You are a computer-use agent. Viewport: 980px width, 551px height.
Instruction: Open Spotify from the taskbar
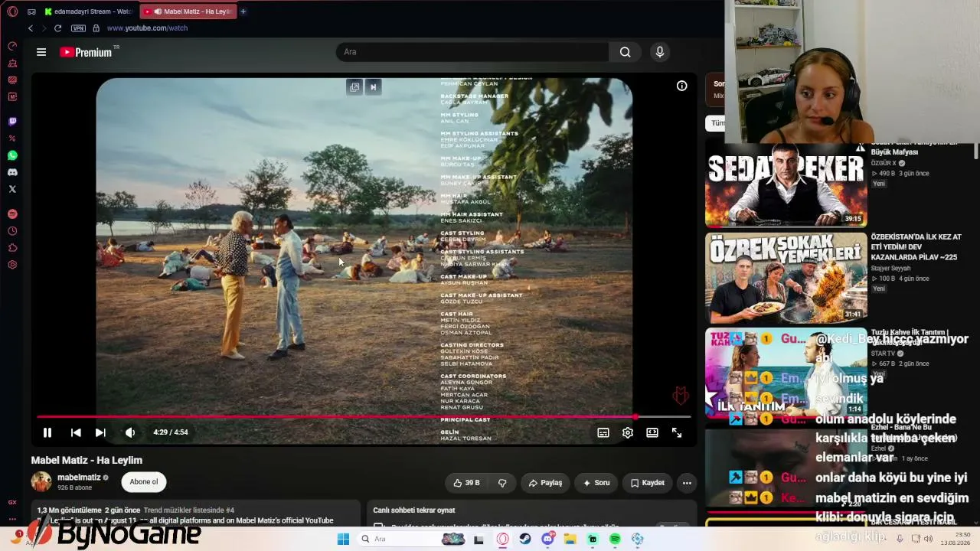[x=616, y=540]
